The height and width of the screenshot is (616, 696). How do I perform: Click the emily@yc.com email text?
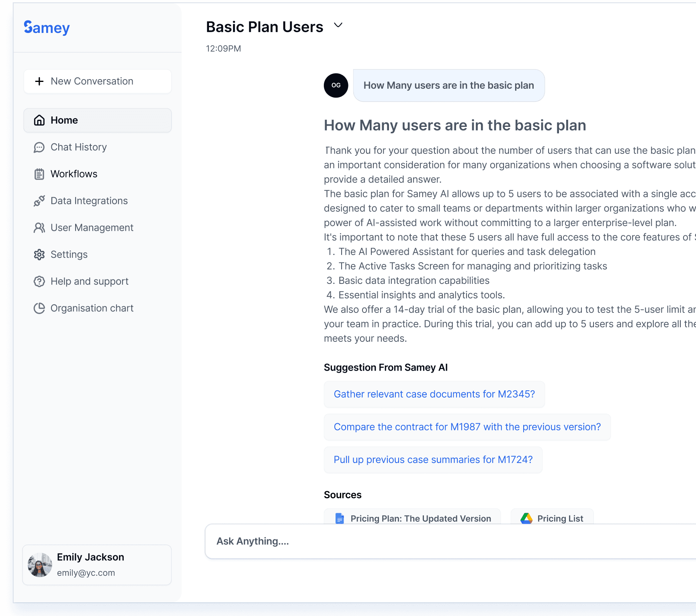click(86, 573)
